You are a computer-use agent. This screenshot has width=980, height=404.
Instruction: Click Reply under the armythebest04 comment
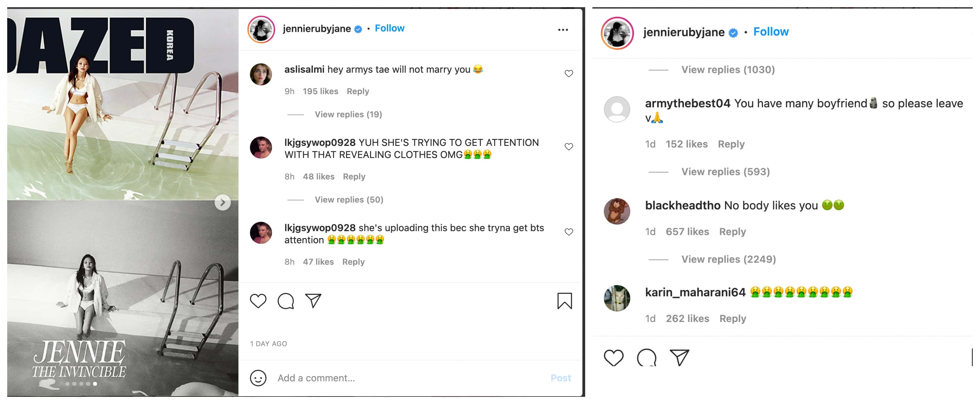coord(731,144)
